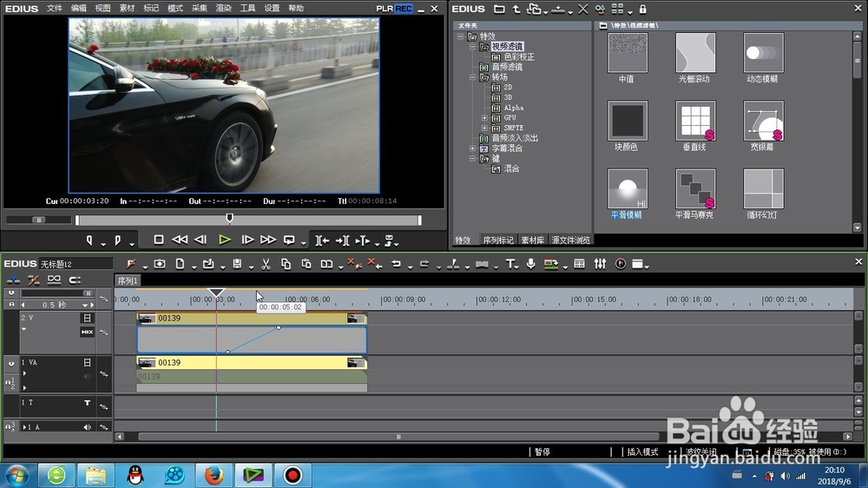Click the save project floppy disk icon

(237, 264)
